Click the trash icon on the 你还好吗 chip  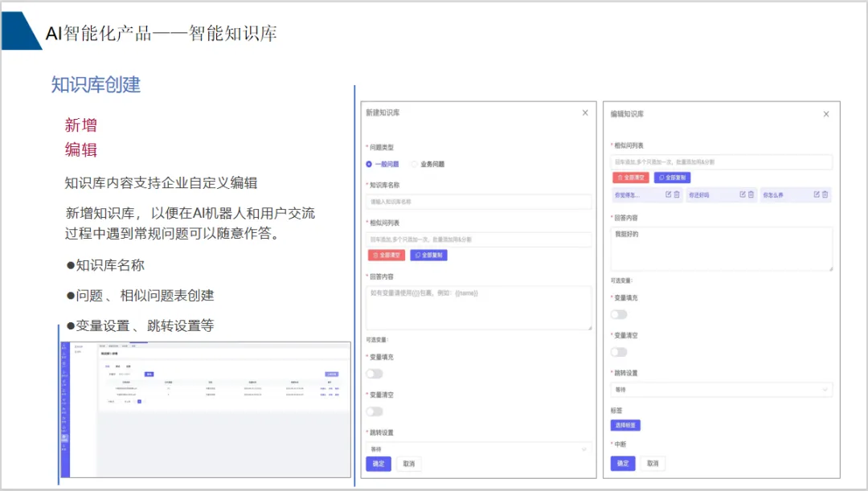click(751, 194)
